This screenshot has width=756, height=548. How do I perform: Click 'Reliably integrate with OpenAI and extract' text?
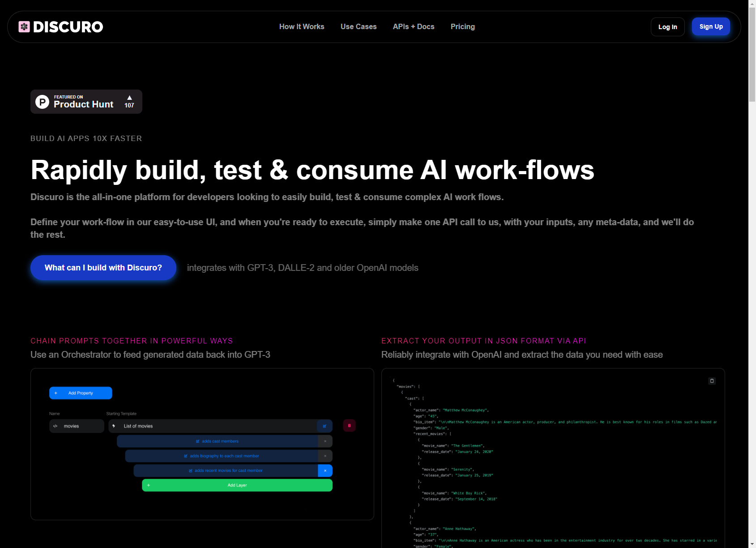tap(522, 355)
